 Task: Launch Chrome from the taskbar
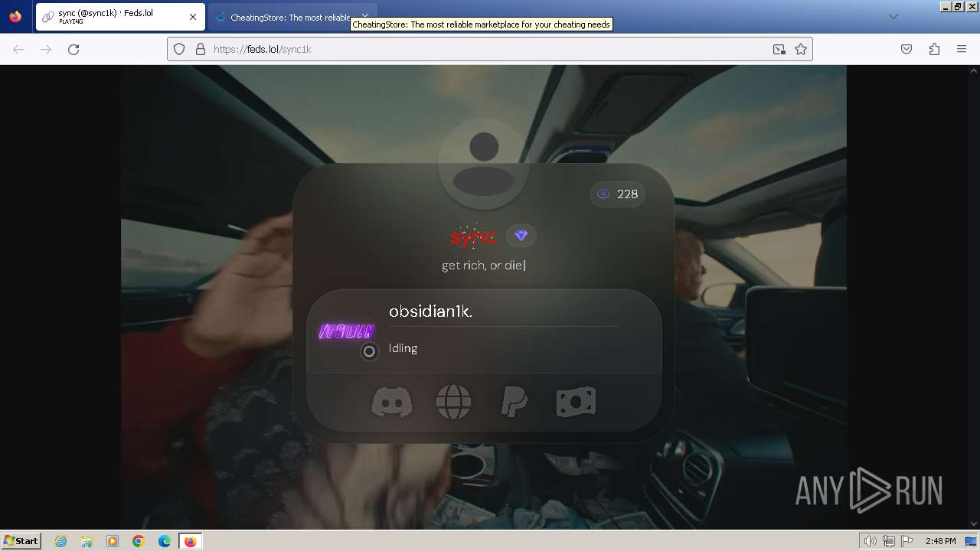(139, 541)
